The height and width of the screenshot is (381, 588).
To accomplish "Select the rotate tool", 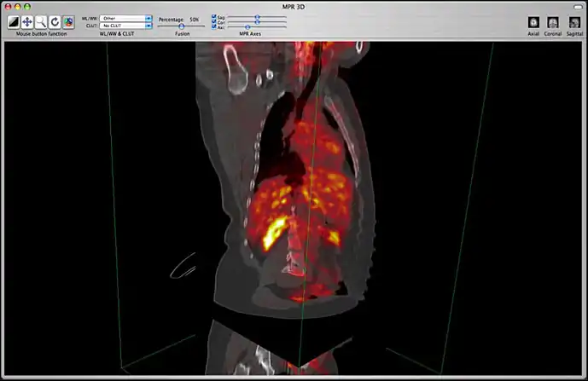I will tap(55, 21).
